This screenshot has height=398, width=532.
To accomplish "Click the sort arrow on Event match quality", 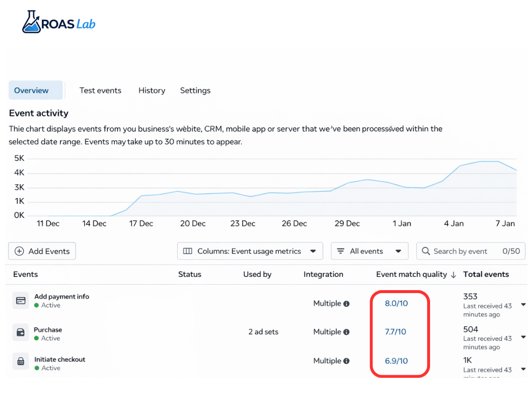I will [453, 274].
